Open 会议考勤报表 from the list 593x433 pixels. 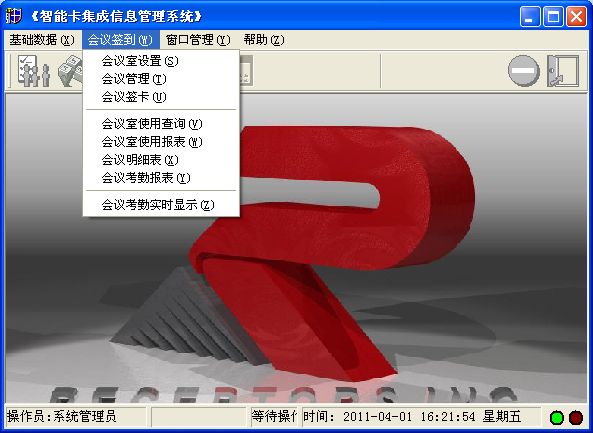click(x=161, y=178)
